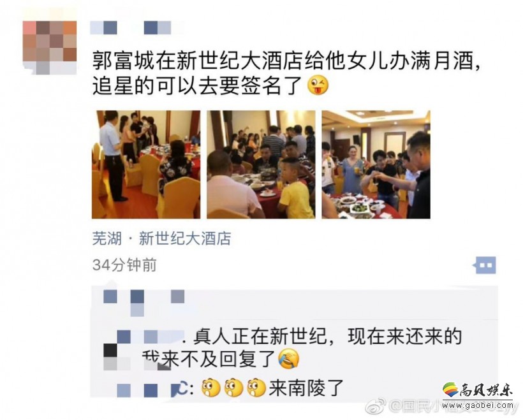Open first banquet photo with man in blue shirt
The width and height of the screenshot is (523, 420).
146,164
